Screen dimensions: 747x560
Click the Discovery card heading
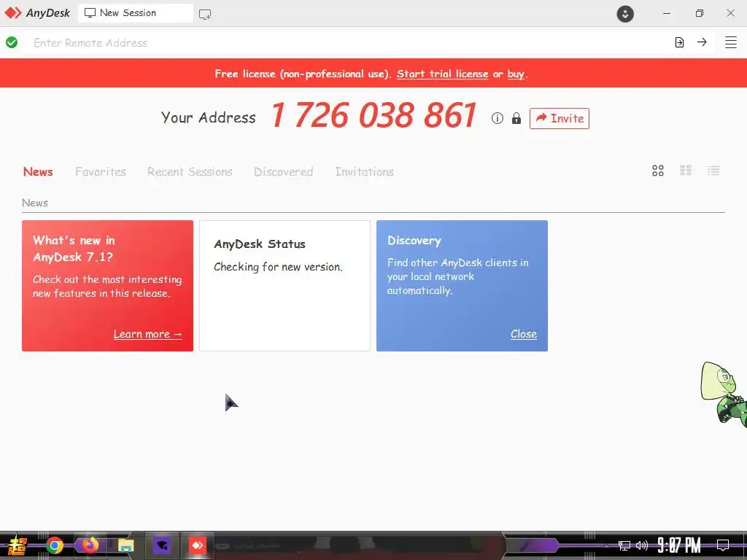point(414,241)
